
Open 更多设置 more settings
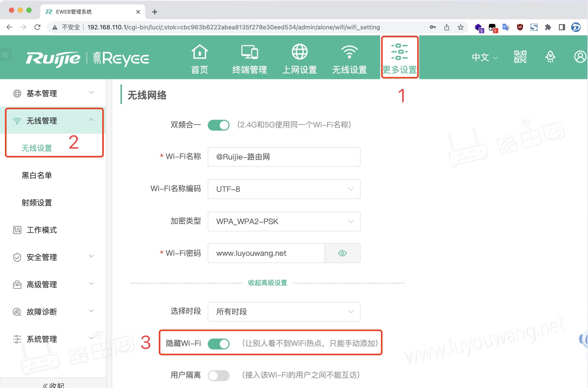point(399,57)
